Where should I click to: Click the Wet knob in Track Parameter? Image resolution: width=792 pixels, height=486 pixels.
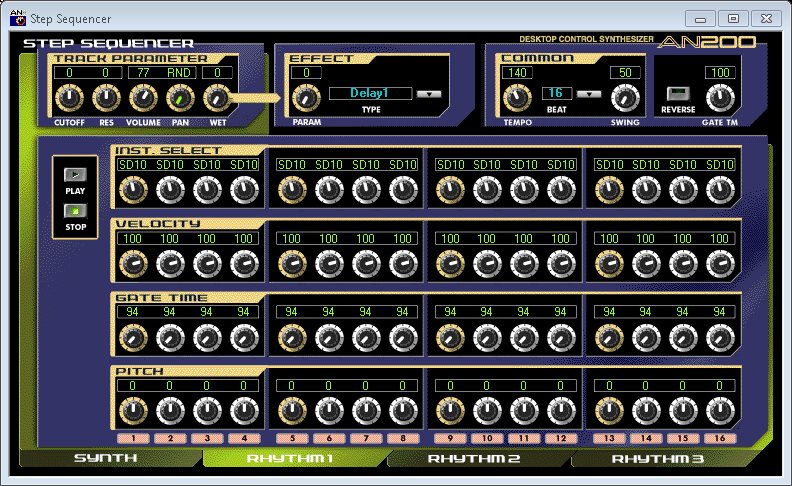[217, 98]
